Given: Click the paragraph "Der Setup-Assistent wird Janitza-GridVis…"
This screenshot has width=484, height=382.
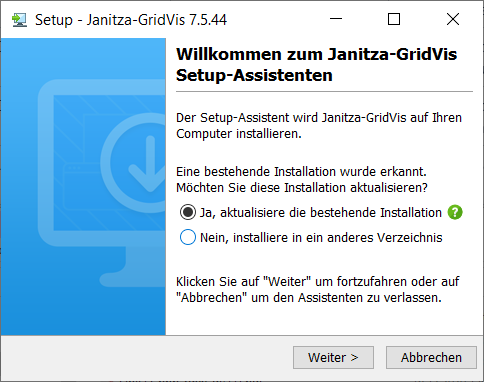Looking at the screenshot, I should click(x=319, y=126).
